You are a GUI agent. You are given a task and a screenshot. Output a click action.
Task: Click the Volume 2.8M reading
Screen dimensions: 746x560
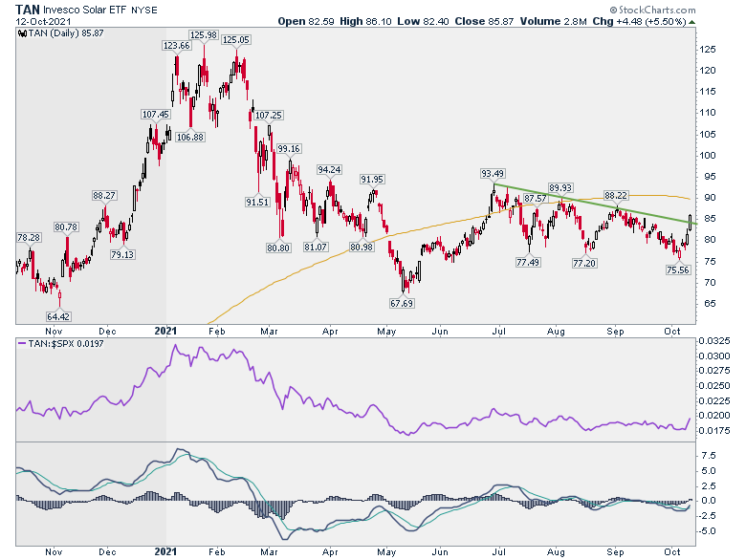click(554, 21)
